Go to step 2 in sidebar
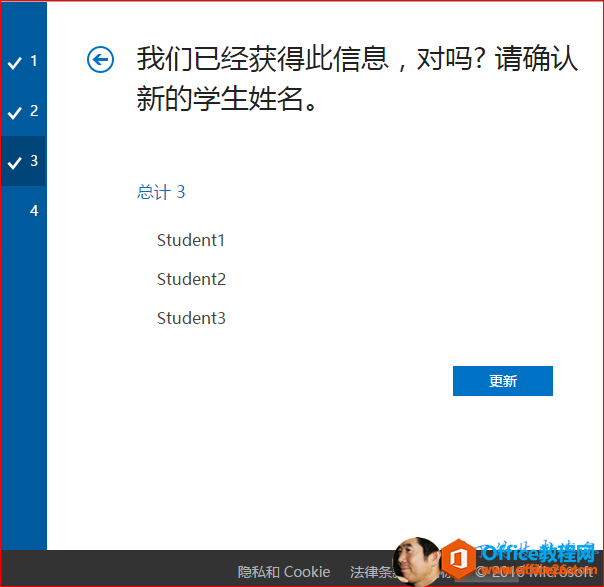Viewport: 604px width, 587px height. (23, 111)
